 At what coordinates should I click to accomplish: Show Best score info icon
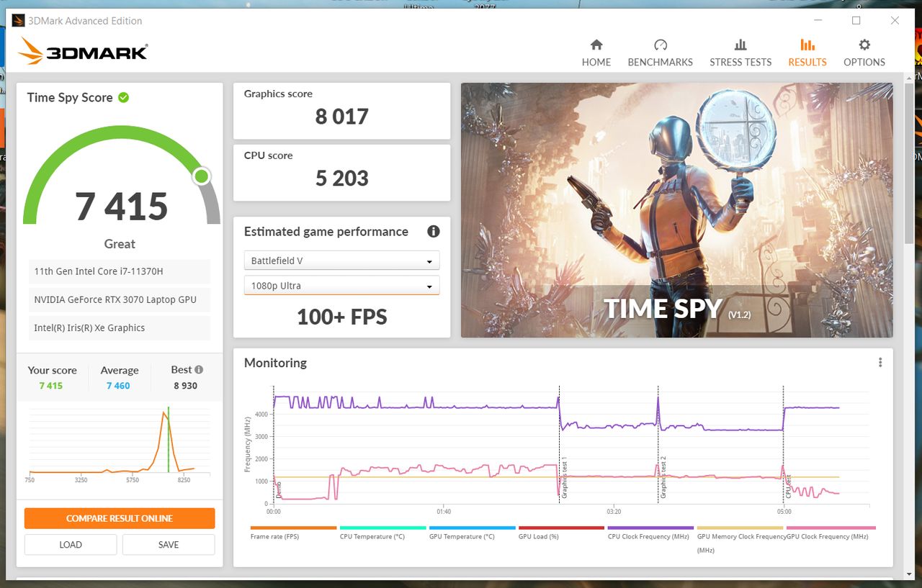199,370
